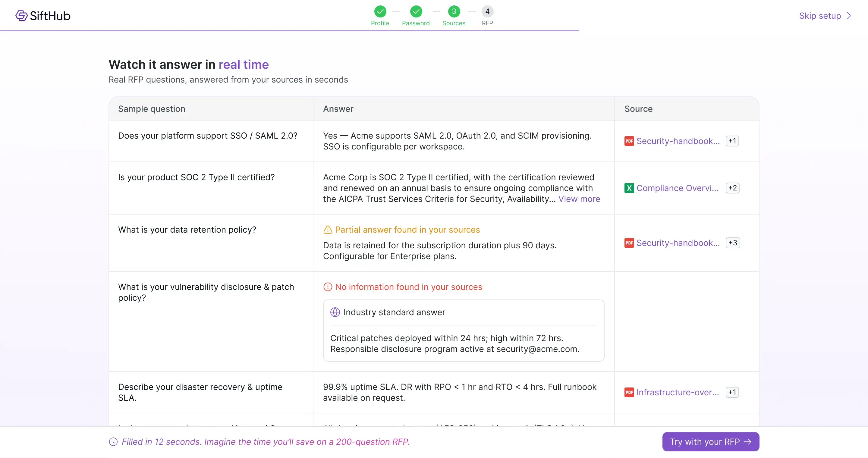Click the critical patches within 24 hrs answer
This screenshot has height=458, width=868.
click(x=455, y=343)
